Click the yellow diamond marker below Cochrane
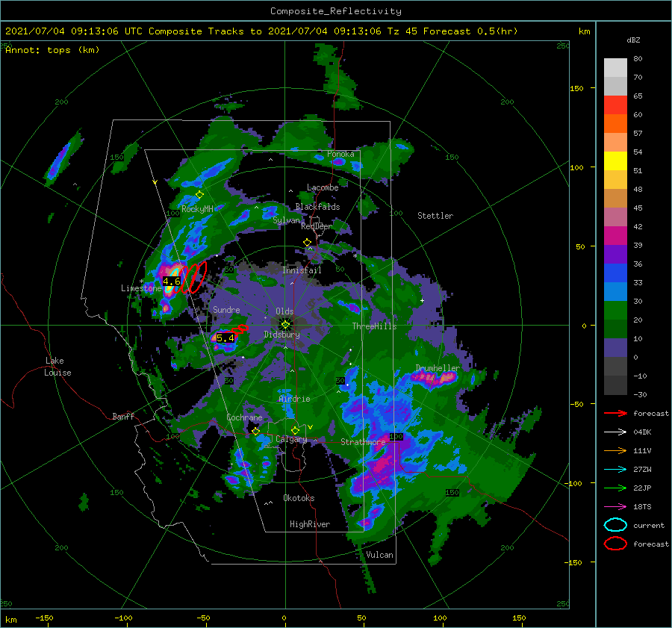Viewport: 672px width, 628px height. click(x=256, y=432)
